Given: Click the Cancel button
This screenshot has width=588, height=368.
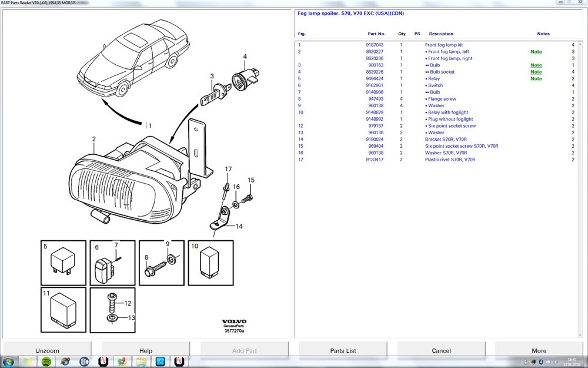Looking at the screenshot, I should point(441,350).
